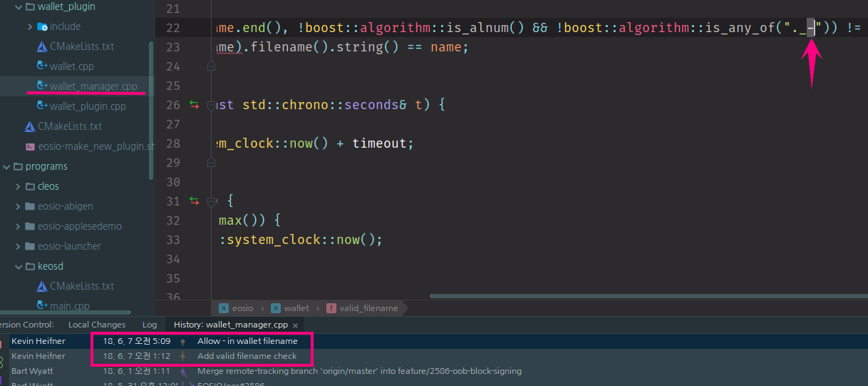Open wallet_manager.cpp in project tree
The height and width of the screenshot is (386, 868).
[93, 86]
